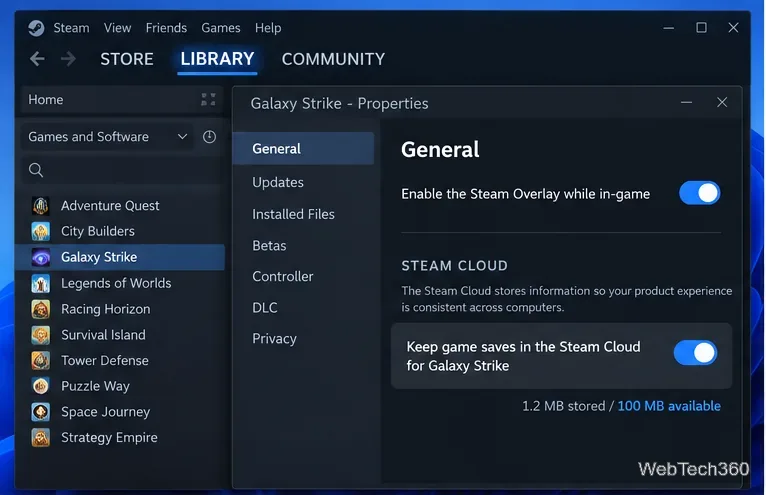Open the DLC properties section
This screenshot has width=766, height=495.
coord(265,308)
